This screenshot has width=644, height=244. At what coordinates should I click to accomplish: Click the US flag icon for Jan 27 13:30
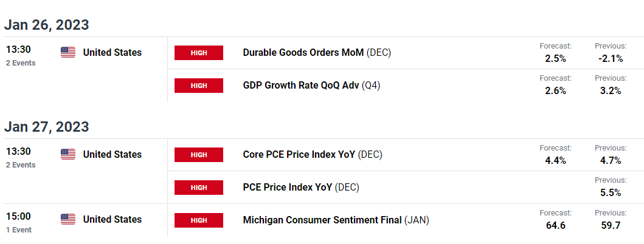point(68,154)
